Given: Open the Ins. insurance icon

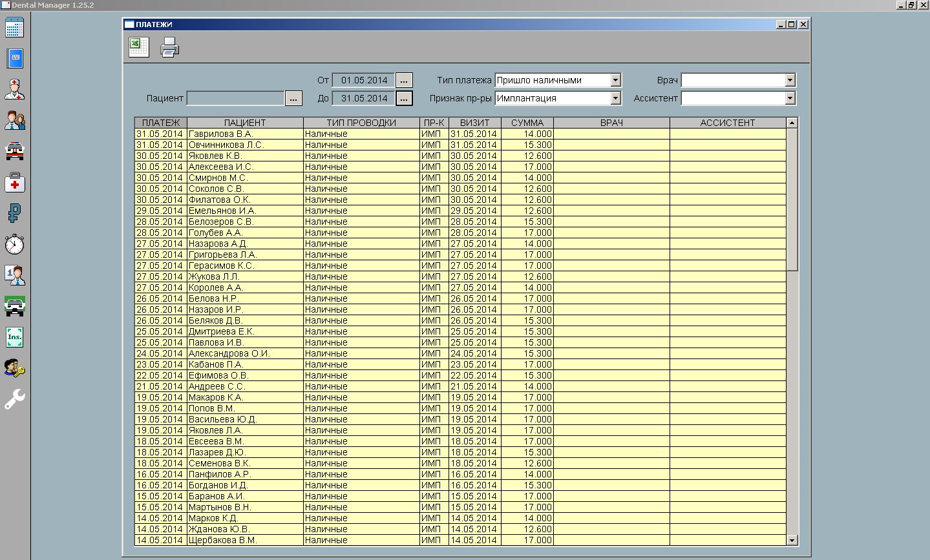Looking at the screenshot, I should click(14, 337).
